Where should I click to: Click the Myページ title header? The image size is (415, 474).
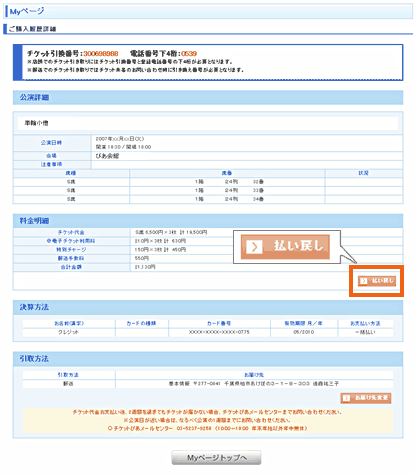(x=27, y=11)
